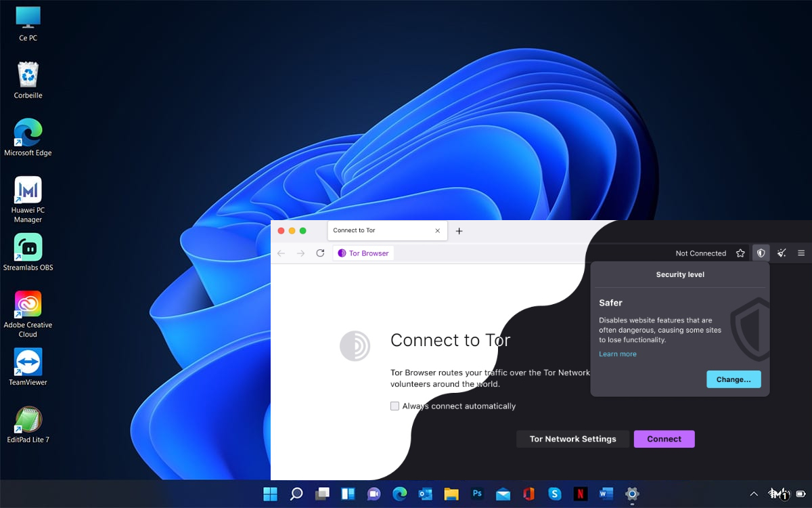Launch Office from the taskbar
The width and height of the screenshot is (812, 508).
click(x=528, y=494)
